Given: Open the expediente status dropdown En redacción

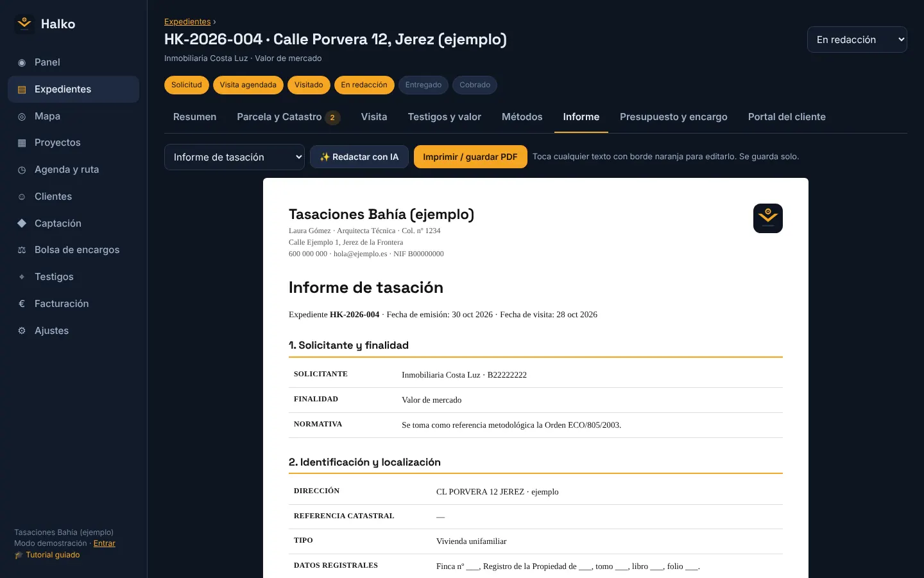Looking at the screenshot, I should 857,40.
